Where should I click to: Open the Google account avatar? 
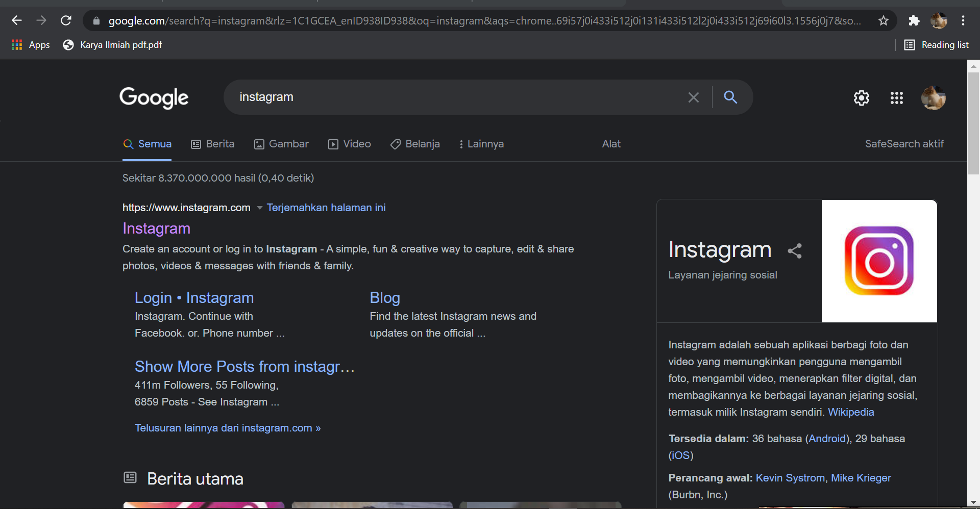(934, 98)
